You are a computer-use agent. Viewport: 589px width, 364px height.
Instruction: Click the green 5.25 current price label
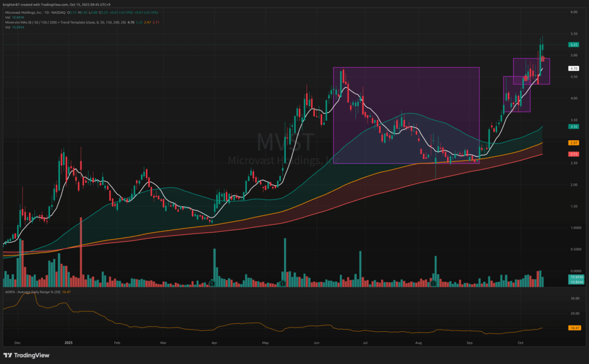[573, 44]
